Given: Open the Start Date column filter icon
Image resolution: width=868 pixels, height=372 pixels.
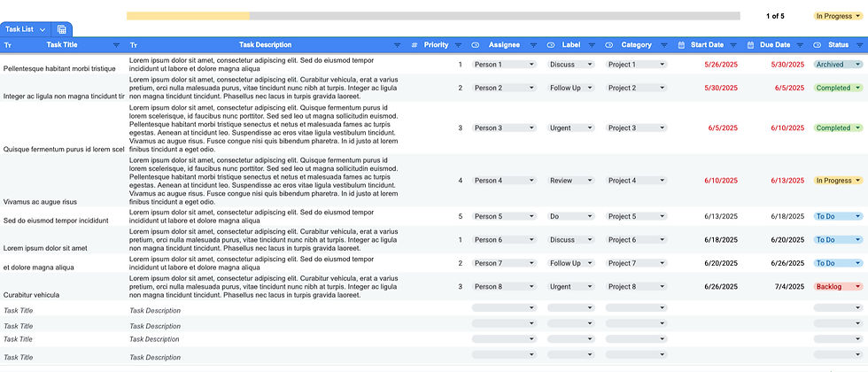Looking at the screenshot, I should (x=733, y=45).
